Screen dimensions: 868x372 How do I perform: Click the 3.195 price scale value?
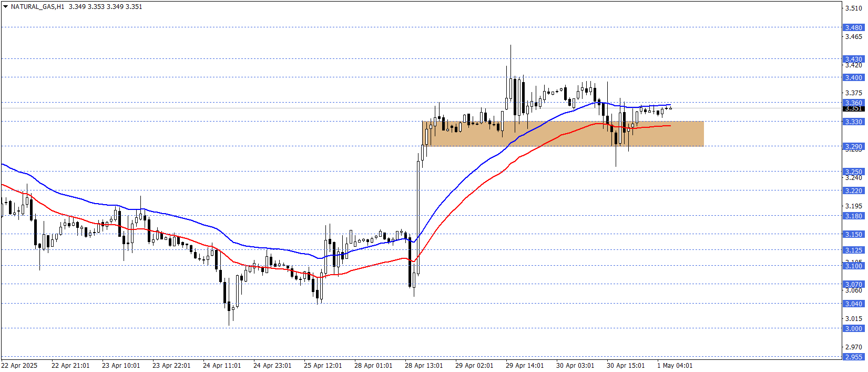coord(853,206)
